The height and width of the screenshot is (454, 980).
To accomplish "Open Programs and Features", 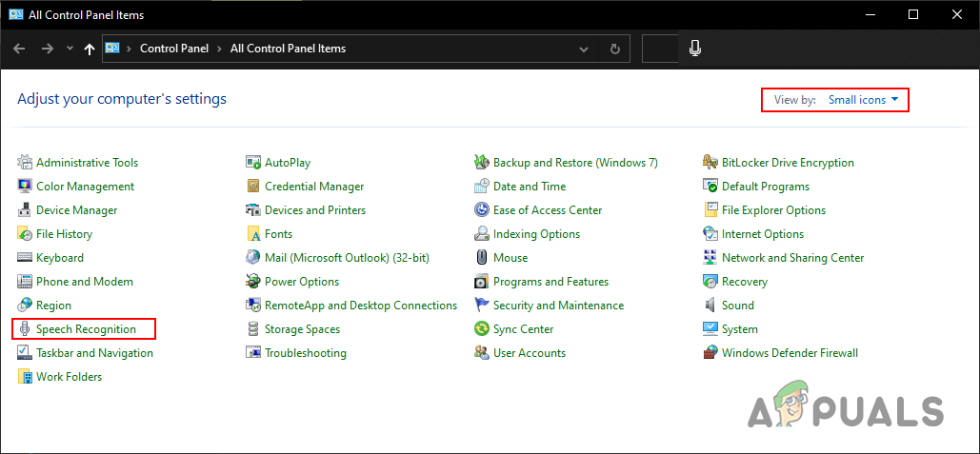I will click(550, 282).
